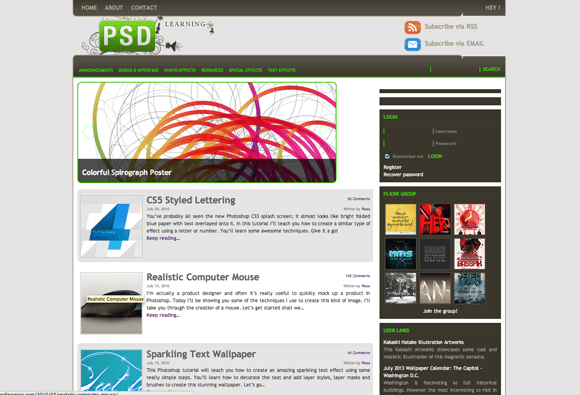Select the Design & Interface category
Screen dimensions: 580x395
click(x=138, y=70)
